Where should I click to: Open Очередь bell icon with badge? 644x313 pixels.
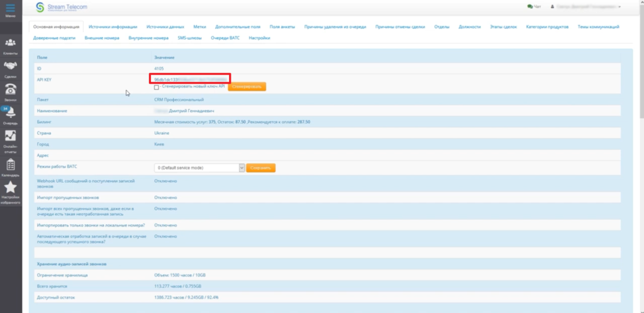coord(10,113)
